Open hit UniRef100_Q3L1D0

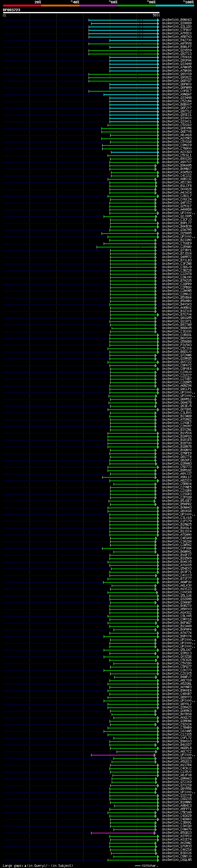[x=177, y=26]
